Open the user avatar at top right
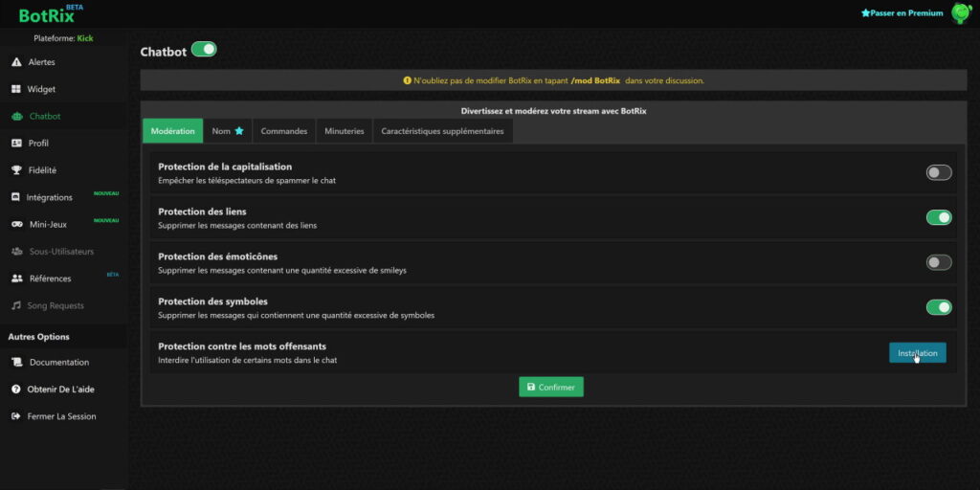 (x=961, y=13)
